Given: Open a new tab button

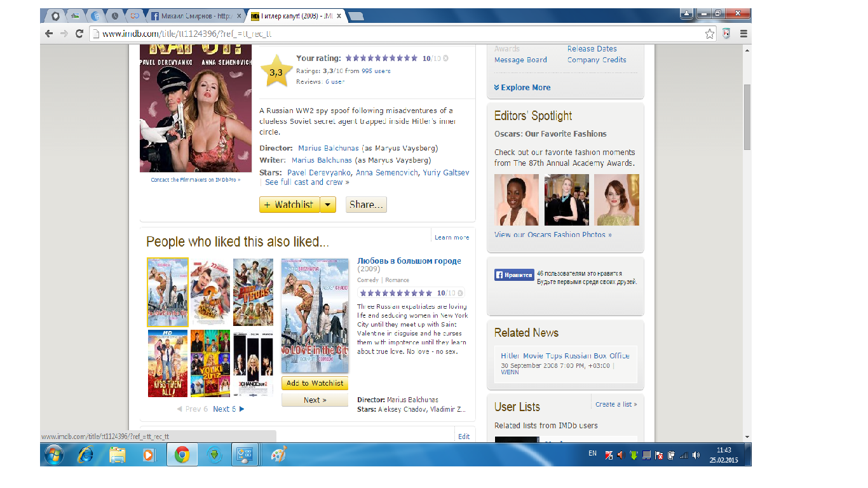Looking at the screenshot, I should 356,16.
